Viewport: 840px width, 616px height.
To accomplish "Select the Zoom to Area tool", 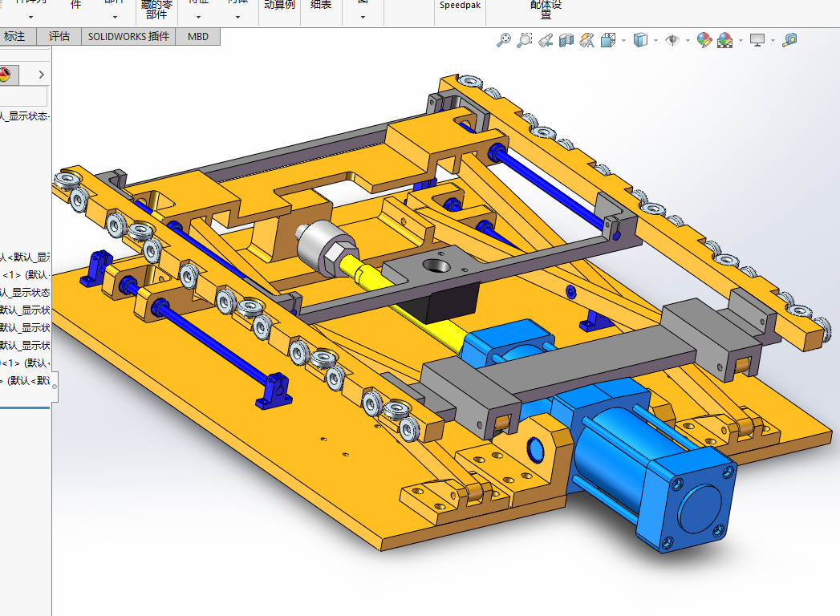I will 525,40.
